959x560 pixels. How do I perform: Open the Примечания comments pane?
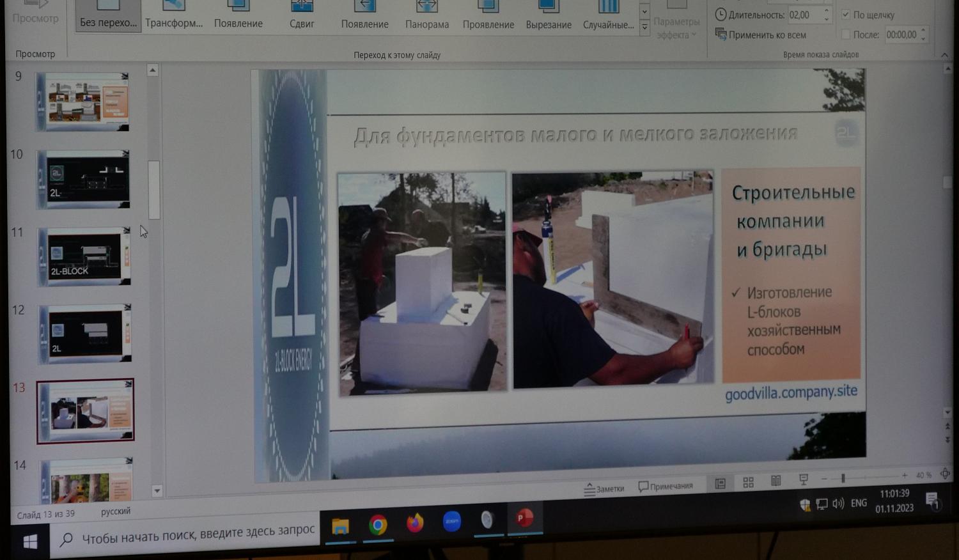pos(665,486)
